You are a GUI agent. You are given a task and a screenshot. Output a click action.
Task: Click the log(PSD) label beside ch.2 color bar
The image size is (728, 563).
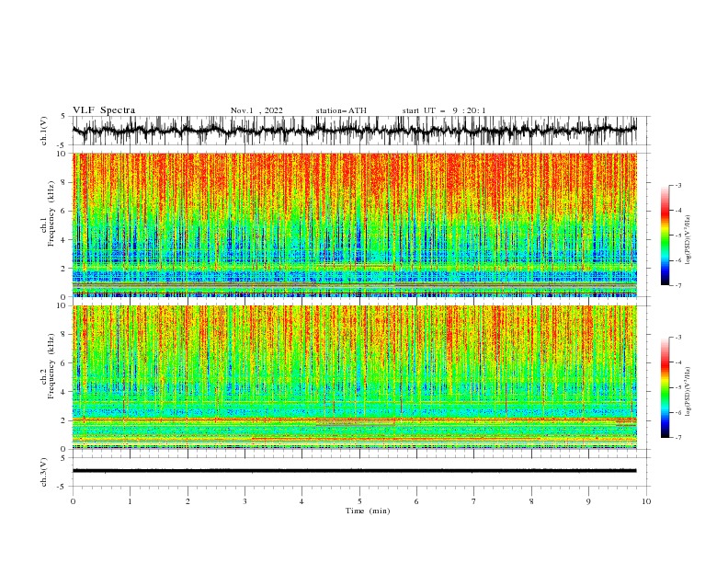pyautogui.click(x=688, y=392)
